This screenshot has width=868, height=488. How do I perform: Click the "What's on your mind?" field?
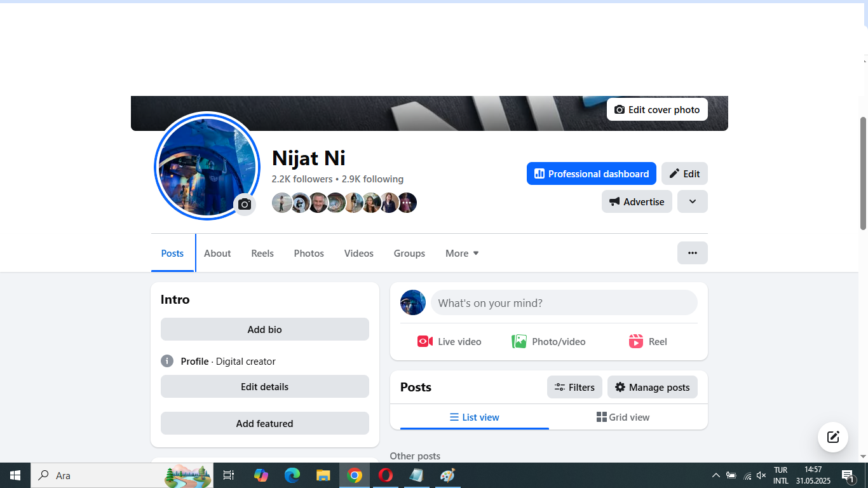564,303
